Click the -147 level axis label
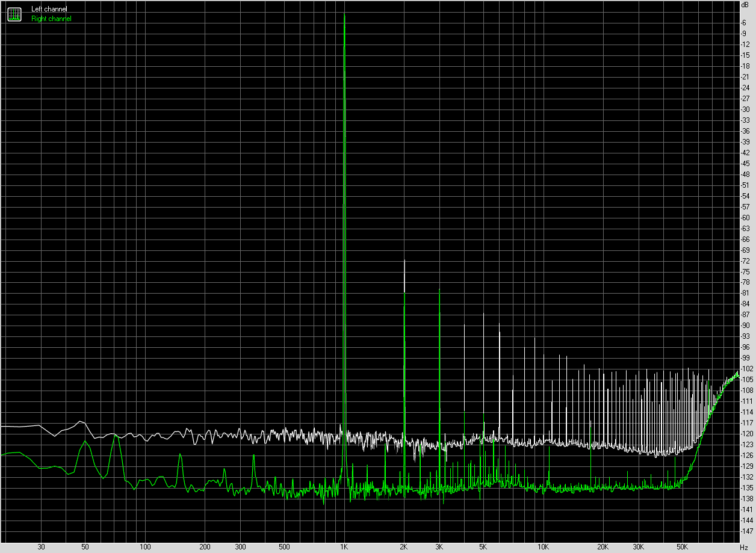The width and height of the screenshot is (756, 553). pyautogui.click(x=746, y=531)
